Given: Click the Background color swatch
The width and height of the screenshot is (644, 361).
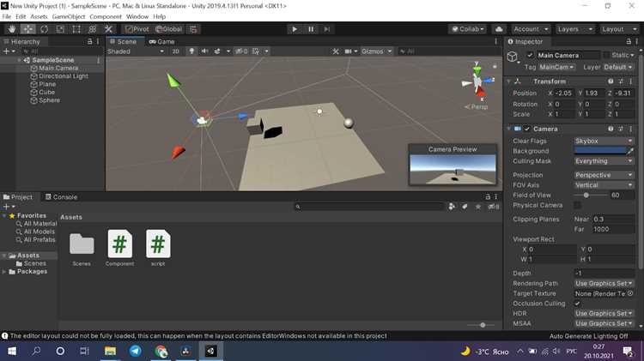Looking at the screenshot, I should pos(599,151).
